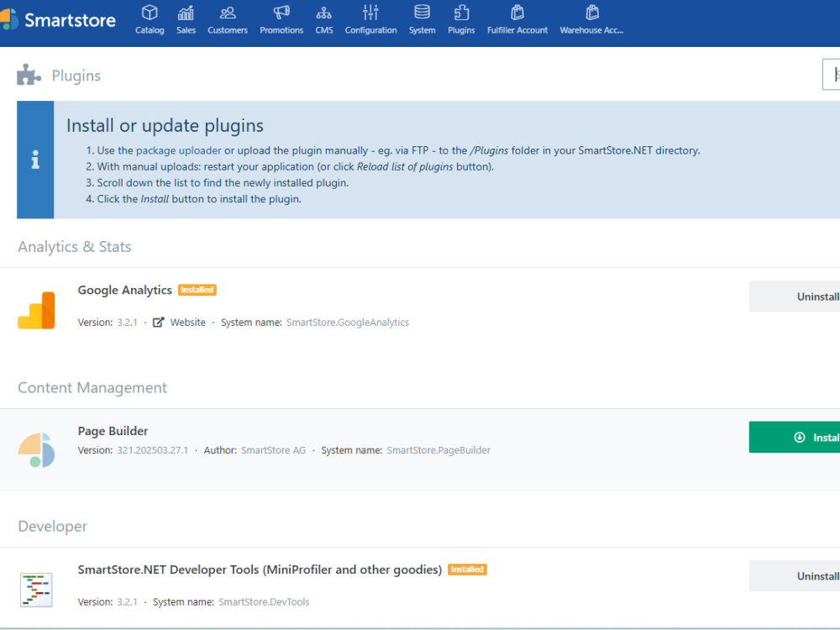Screen dimensions: 840x630
Task: Open the Fulfiller Account menu
Action: 517,20
